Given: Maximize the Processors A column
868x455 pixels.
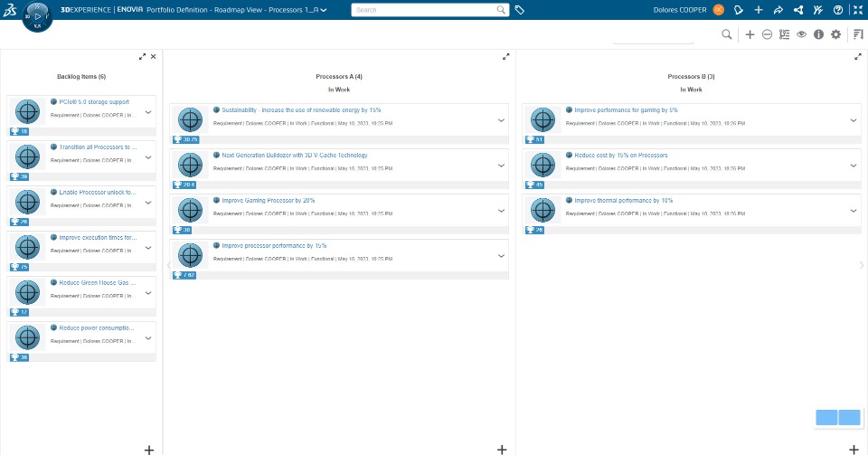Looking at the screenshot, I should pos(506,56).
